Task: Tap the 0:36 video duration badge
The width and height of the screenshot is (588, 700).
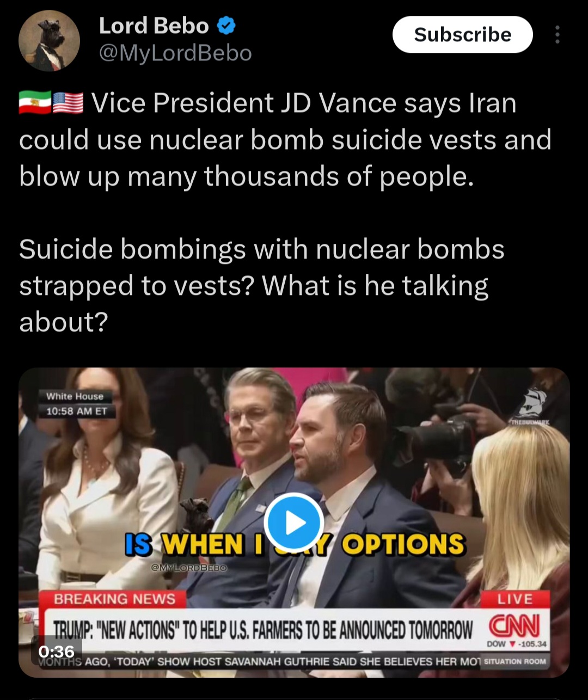Action: pos(57,651)
